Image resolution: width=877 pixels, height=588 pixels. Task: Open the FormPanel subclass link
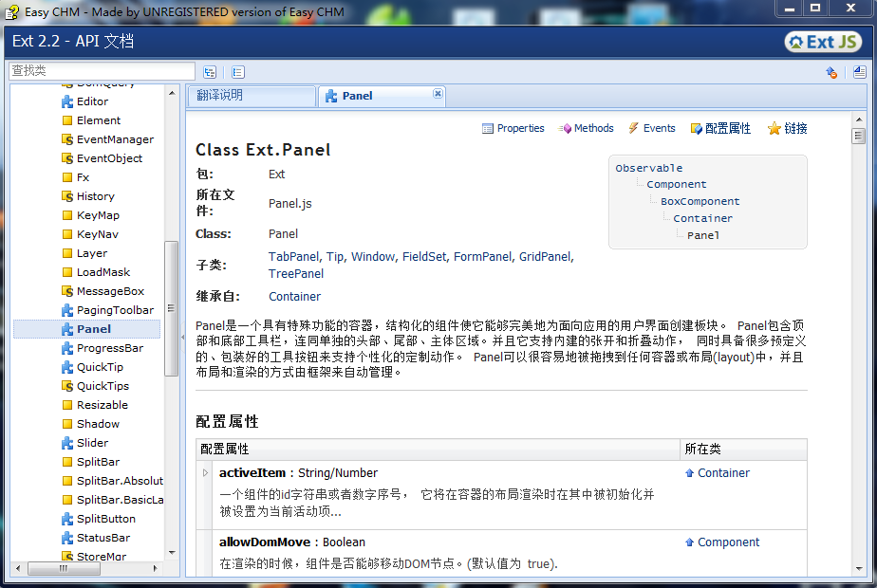click(482, 257)
